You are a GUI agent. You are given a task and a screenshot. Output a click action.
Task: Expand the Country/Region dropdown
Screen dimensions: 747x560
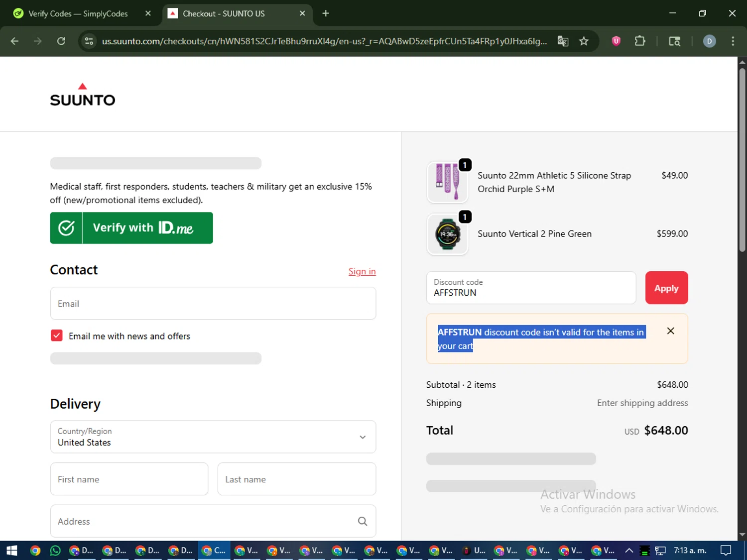pos(213,437)
